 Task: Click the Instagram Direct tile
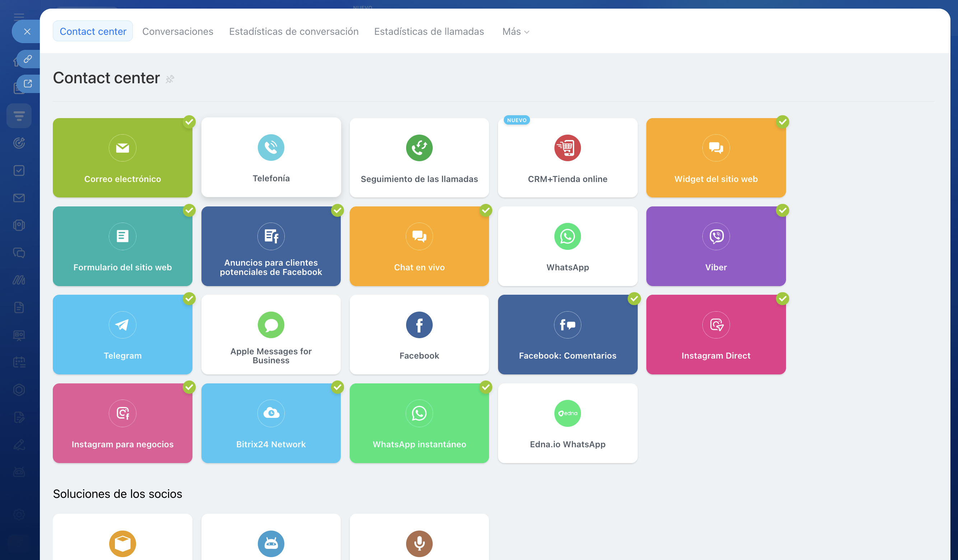(x=716, y=334)
